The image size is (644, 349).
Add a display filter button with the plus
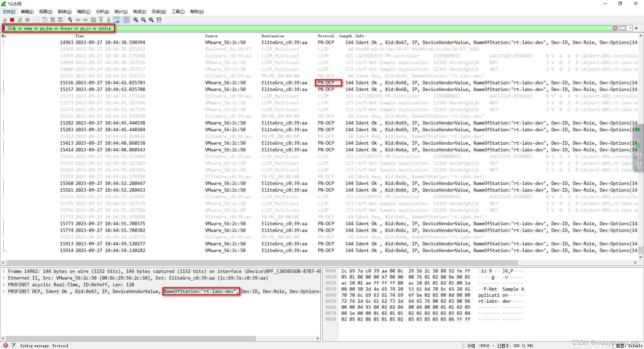click(636, 28)
